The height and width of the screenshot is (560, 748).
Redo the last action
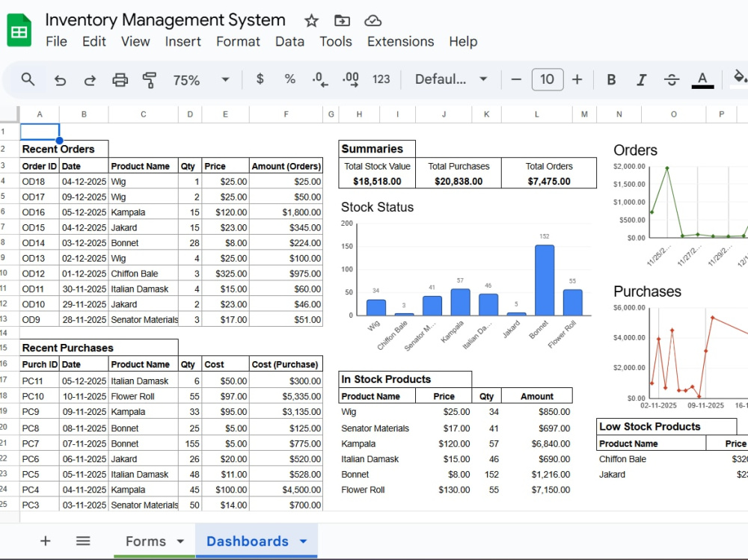90,79
